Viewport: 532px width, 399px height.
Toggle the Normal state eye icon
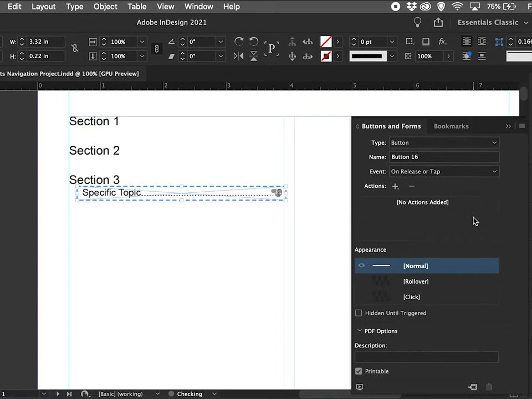click(361, 266)
